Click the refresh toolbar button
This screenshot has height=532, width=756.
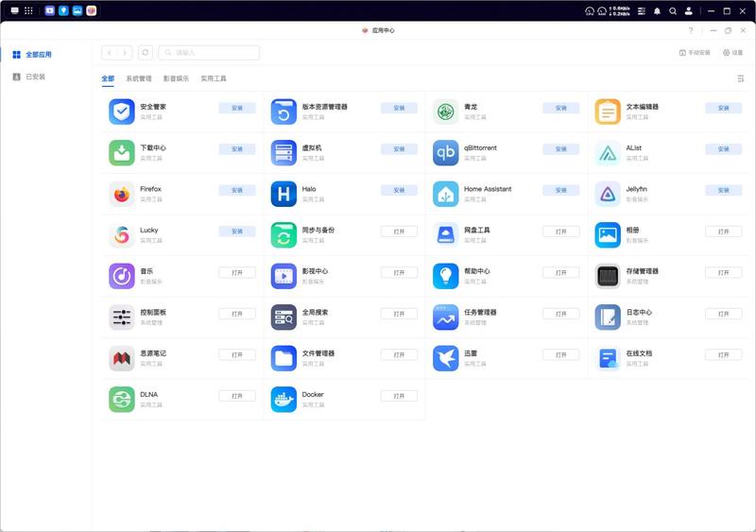pyautogui.click(x=146, y=52)
